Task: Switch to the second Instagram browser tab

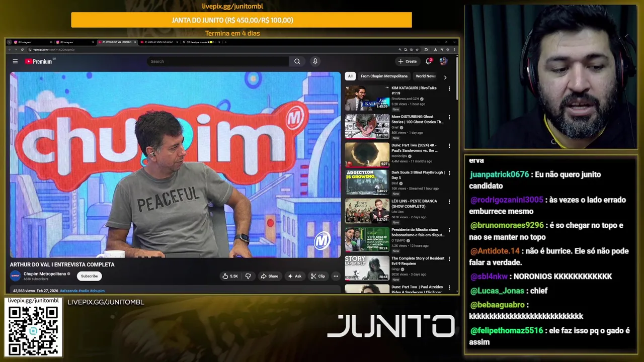Action: tap(74, 42)
